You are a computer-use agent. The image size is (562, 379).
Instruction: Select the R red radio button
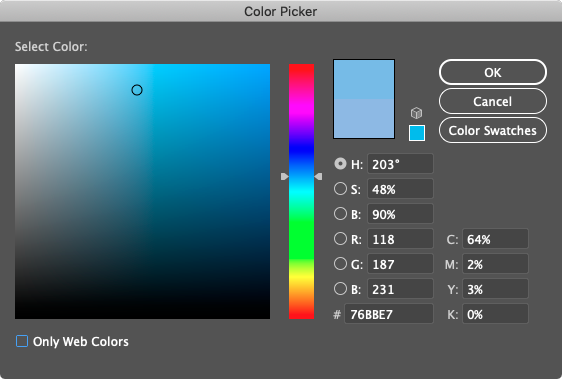(x=340, y=238)
